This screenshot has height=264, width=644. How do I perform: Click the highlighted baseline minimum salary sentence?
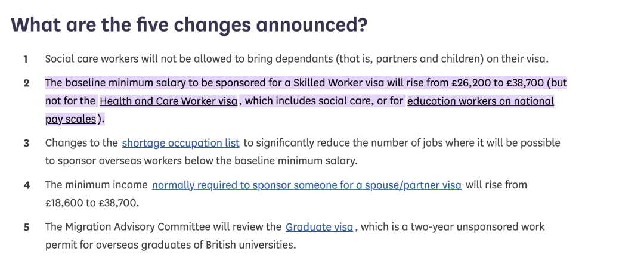coord(306,101)
